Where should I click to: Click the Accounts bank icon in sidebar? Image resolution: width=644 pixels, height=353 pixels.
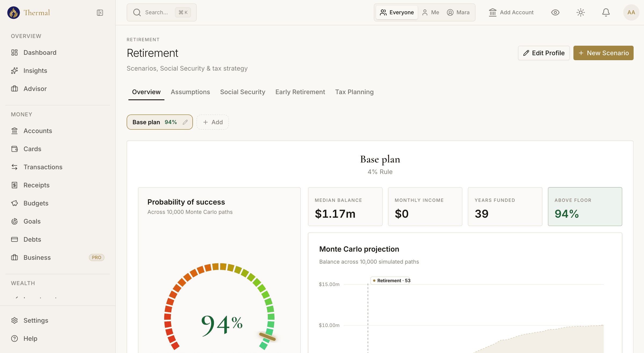point(14,131)
